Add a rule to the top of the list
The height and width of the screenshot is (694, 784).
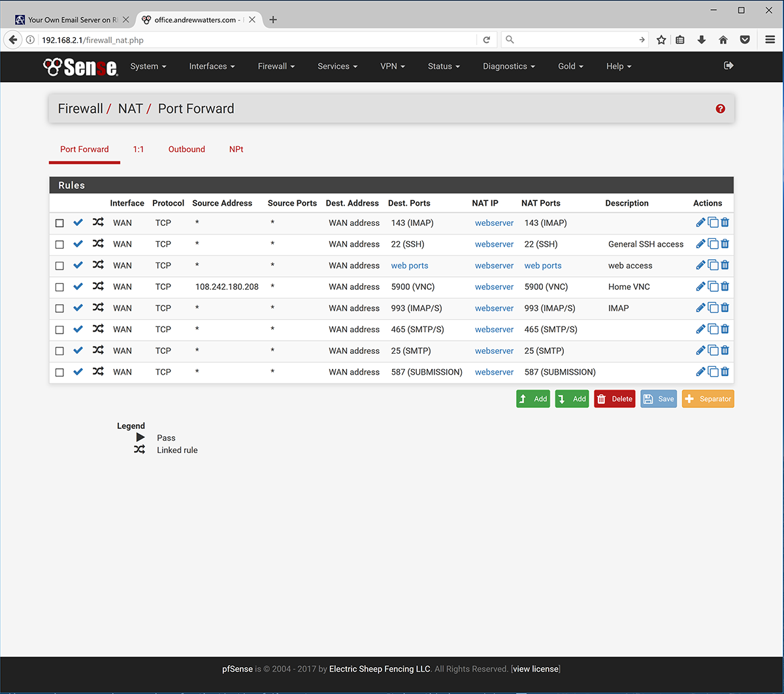pyautogui.click(x=533, y=399)
